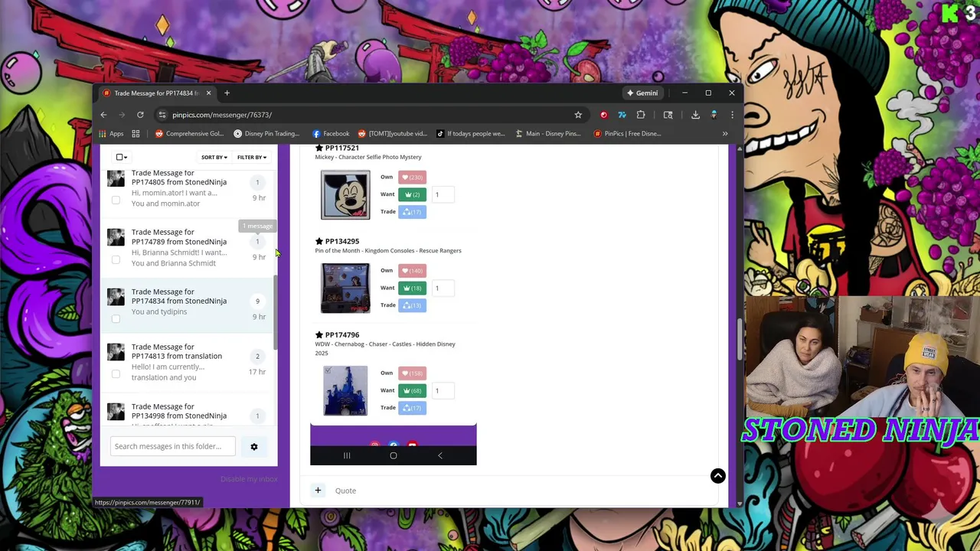
Task: Close the Trade Message browser tab
Action: point(208,93)
